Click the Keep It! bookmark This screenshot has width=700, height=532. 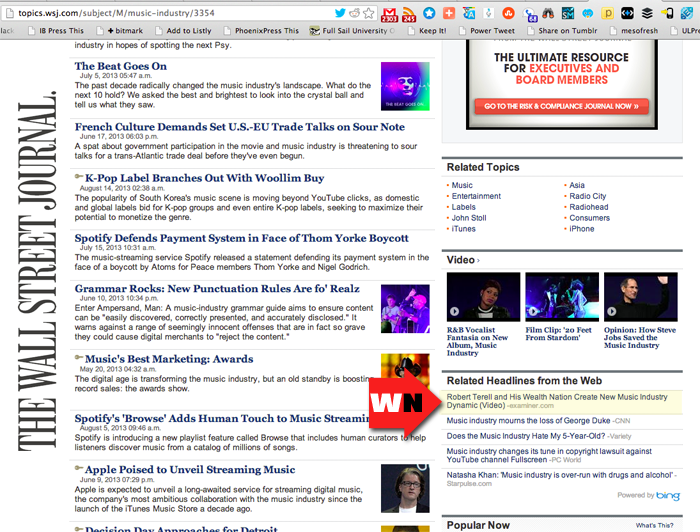coord(427,31)
